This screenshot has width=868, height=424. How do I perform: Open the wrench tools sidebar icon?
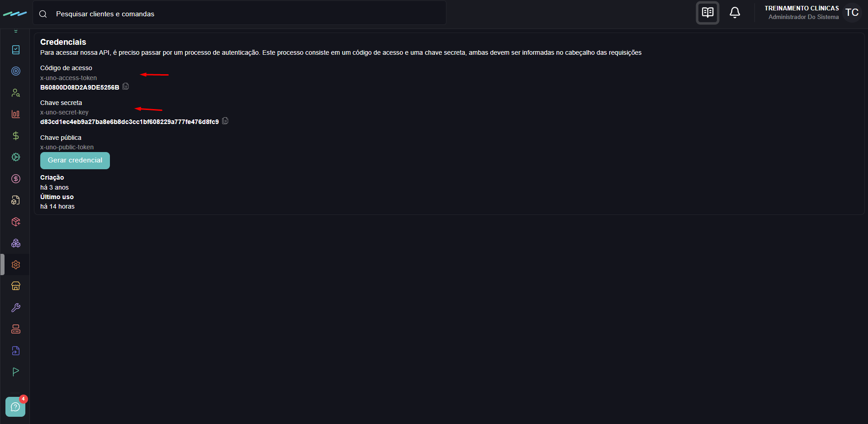pos(16,308)
